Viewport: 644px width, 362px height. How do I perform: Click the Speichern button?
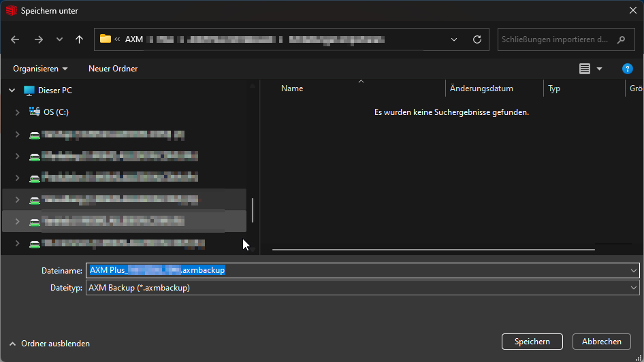(x=532, y=342)
